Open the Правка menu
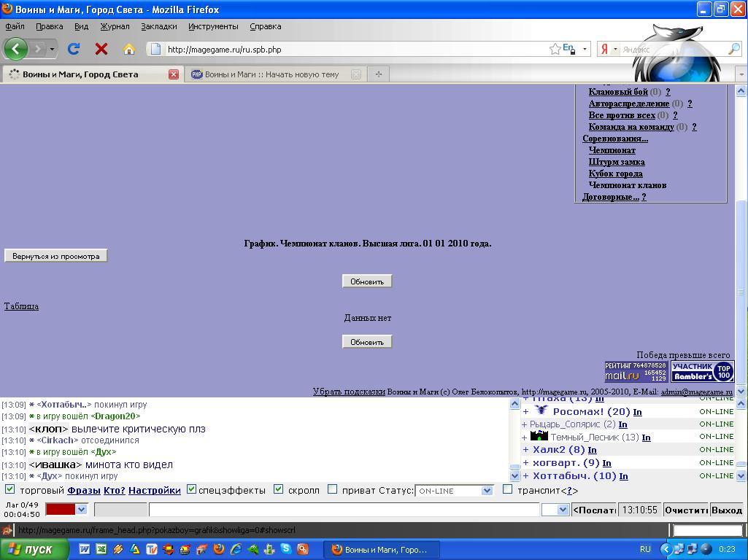 [x=50, y=27]
